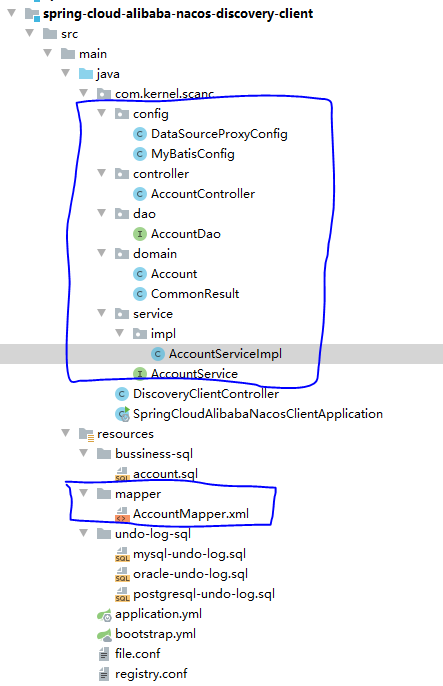This screenshot has width=443, height=686.
Task: Click the class icon beside DiscoveryClientController
Action: pyautogui.click(x=122, y=394)
